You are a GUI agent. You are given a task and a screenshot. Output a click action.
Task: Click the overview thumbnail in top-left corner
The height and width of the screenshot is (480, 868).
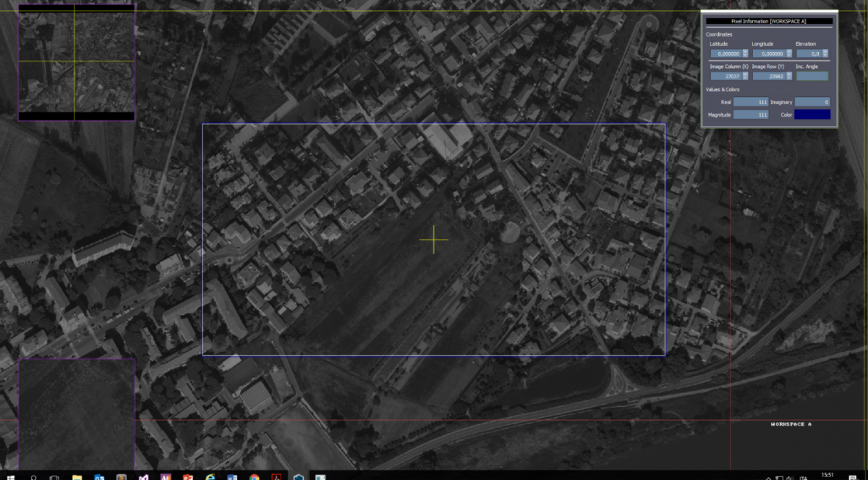pos(76,62)
